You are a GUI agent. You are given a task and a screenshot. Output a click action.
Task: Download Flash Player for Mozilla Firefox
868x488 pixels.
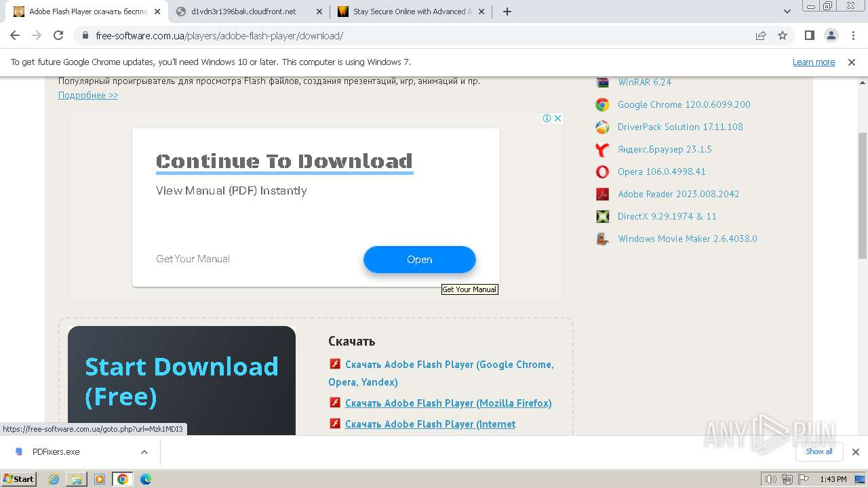pos(448,403)
